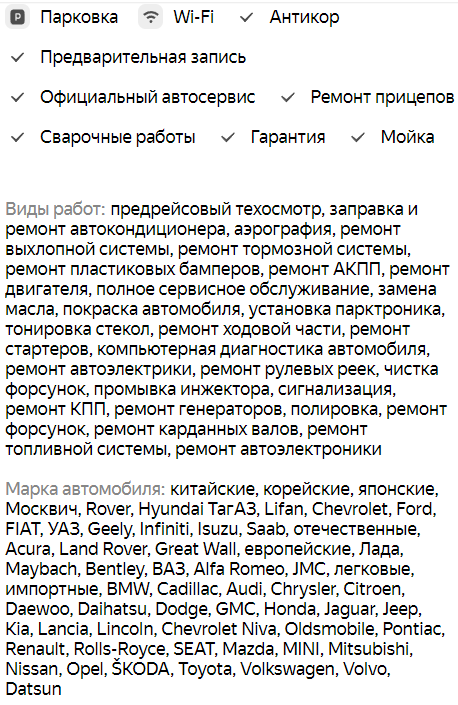Click checkmark beside Сварочные работы

[17, 137]
